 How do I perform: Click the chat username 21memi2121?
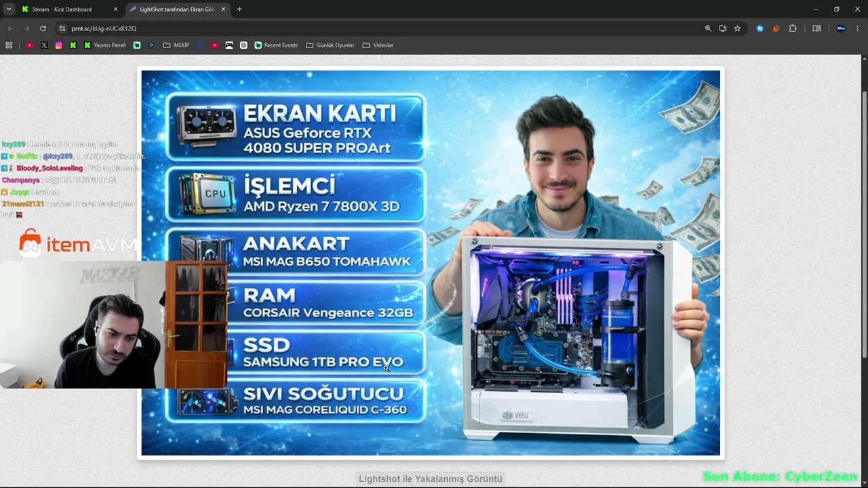23,204
